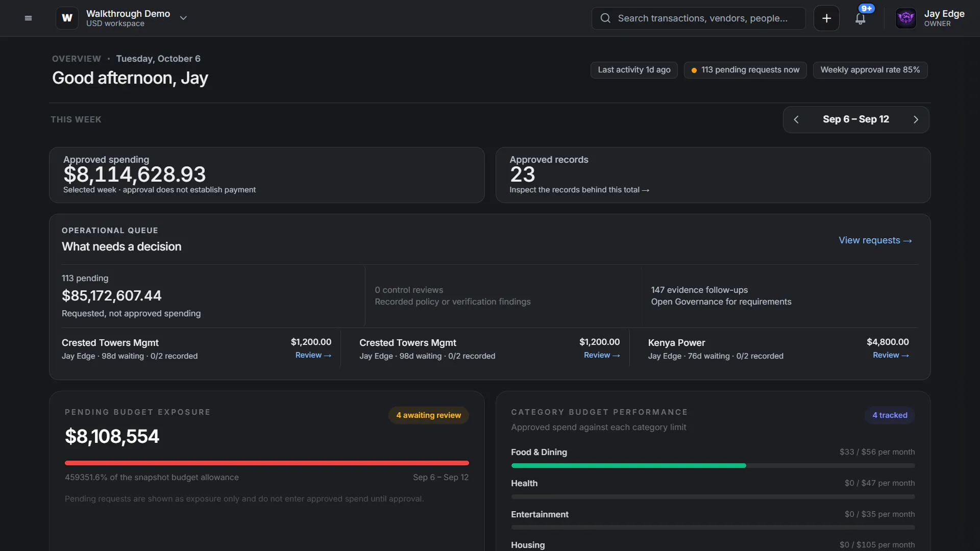Click Weekly approval rate 85% chip
This screenshot has width=980, height=551.
pyautogui.click(x=870, y=70)
